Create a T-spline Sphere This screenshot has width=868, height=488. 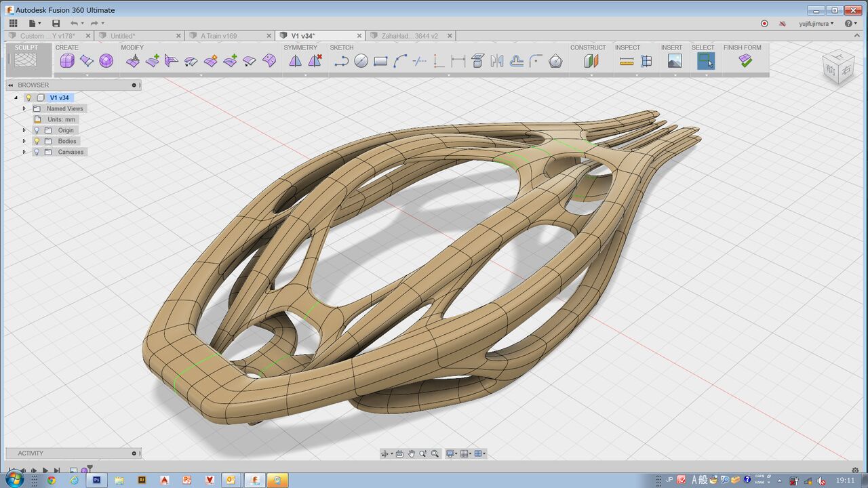(106, 61)
